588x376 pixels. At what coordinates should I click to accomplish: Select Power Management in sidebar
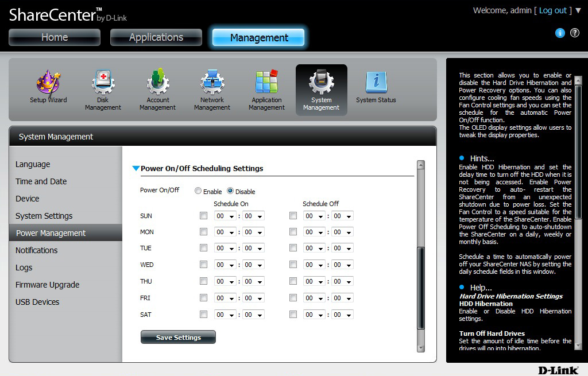(65, 233)
